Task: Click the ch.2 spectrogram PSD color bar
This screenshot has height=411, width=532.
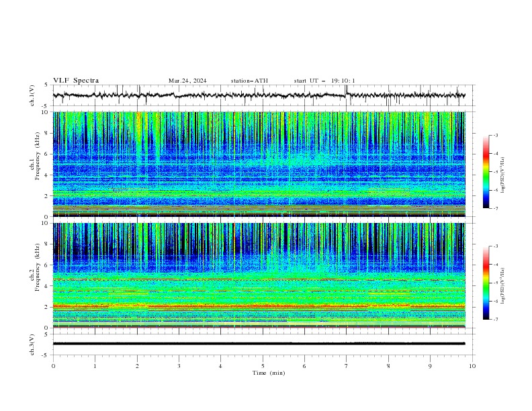Action: click(486, 283)
